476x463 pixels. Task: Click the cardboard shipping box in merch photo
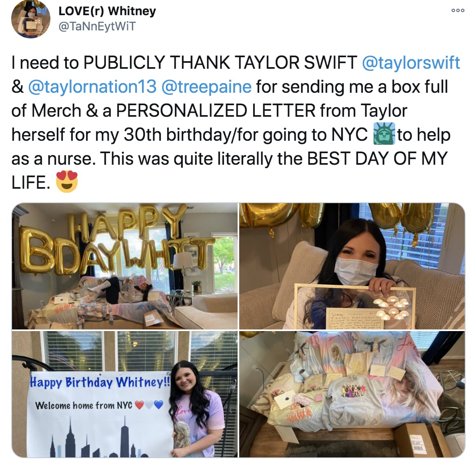pyautogui.click(x=419, y=440)
